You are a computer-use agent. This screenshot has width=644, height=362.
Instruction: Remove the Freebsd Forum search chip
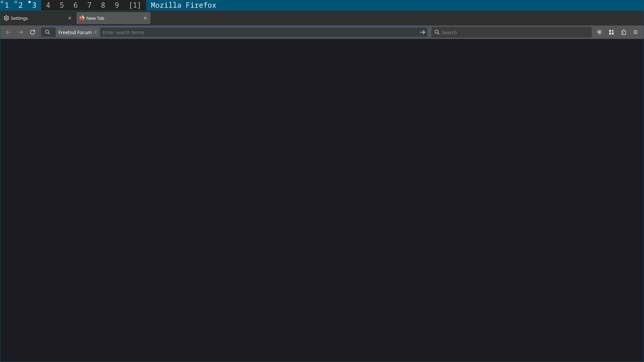(95, 32)
